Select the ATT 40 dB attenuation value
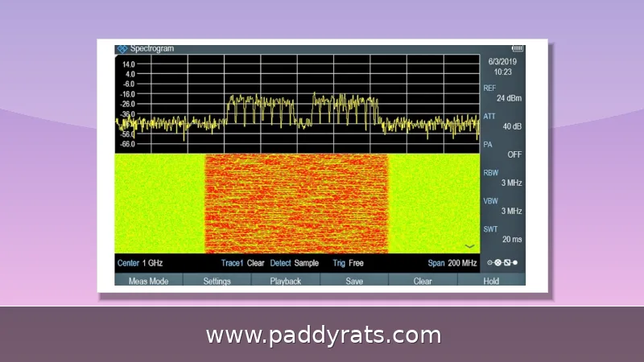The height and width of the screenshot is (362, 644). (502, 121)
